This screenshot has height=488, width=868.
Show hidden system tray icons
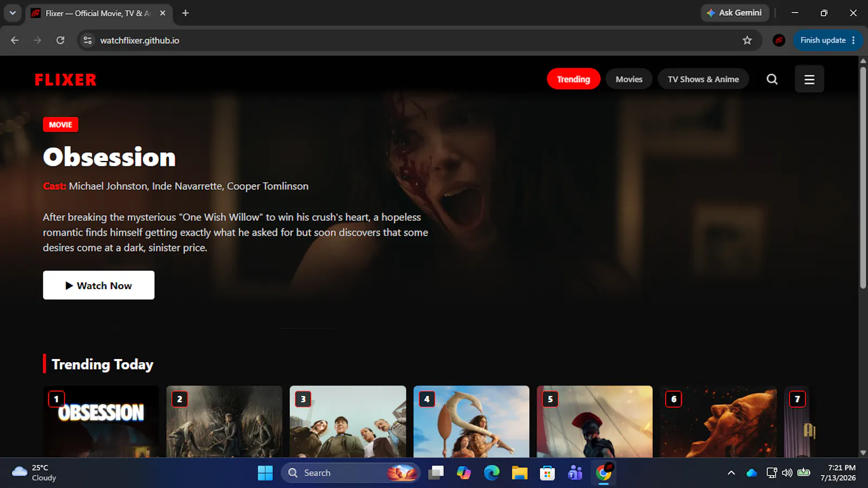tap(731, 473)
